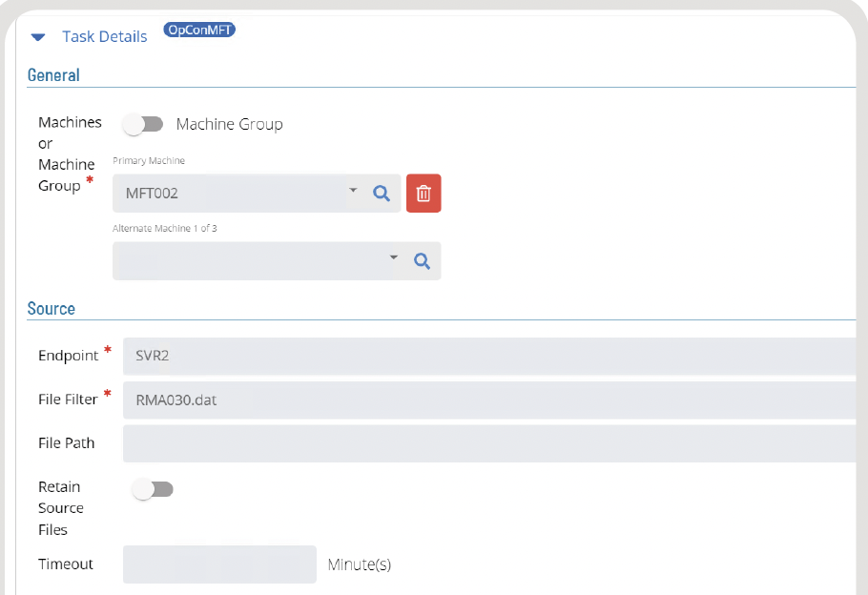This screenshot has height=595, width=868.
Task: Enable Retain Source Files switch
Action: (x=153, y=489)
